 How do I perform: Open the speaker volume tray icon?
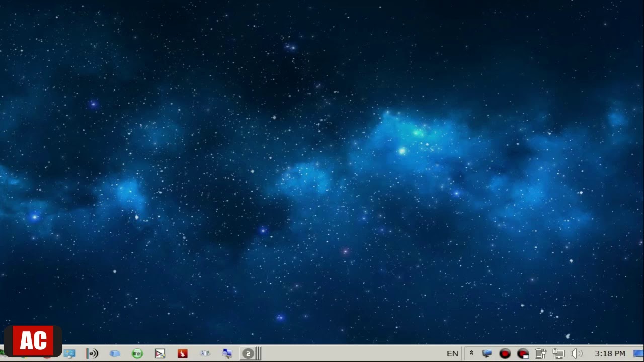point(577,354)
